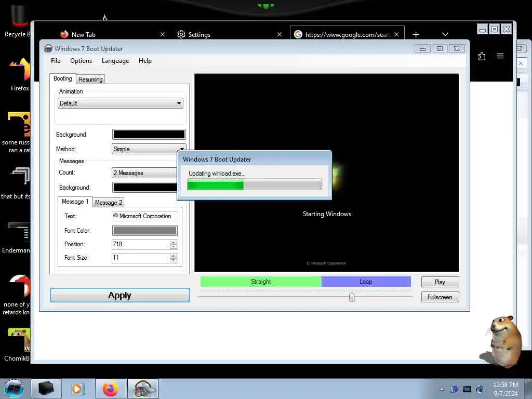
Task: Close the Firefox Settings tab
Action: (x=280, y=35)
